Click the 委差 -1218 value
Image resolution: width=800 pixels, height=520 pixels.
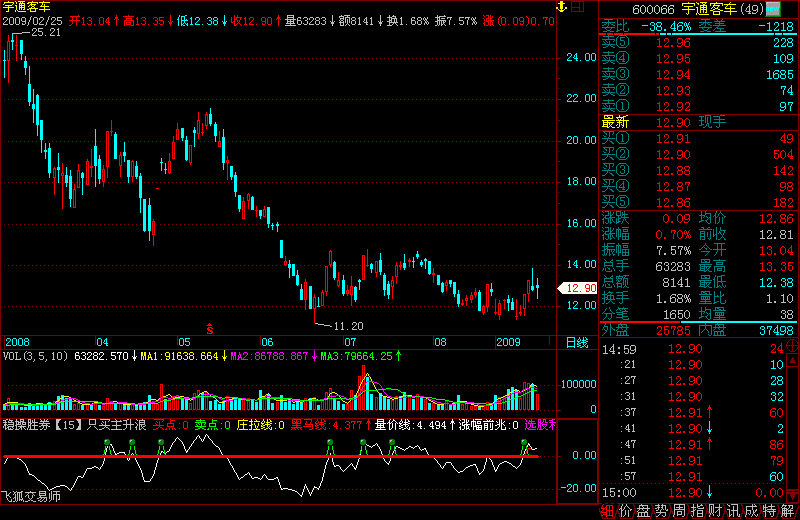776,26
